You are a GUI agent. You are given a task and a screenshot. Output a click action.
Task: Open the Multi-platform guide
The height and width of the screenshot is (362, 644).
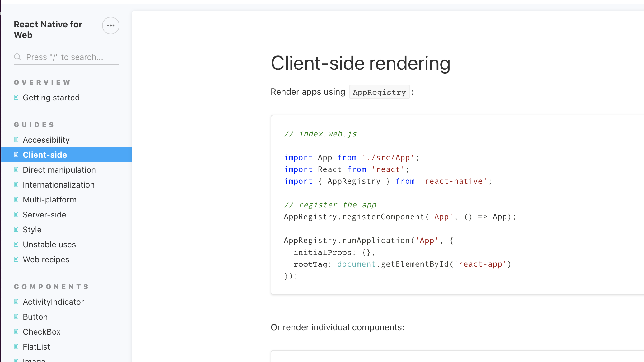49,200
